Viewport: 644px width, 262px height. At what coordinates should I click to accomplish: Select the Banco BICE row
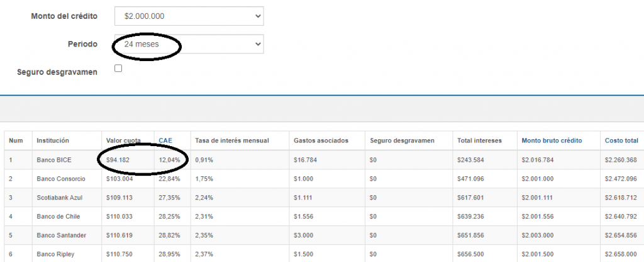54,160
